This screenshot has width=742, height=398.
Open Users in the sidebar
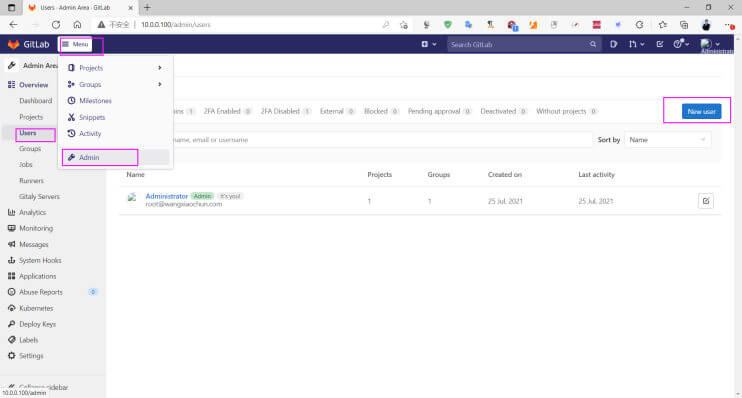coord(28,133)
